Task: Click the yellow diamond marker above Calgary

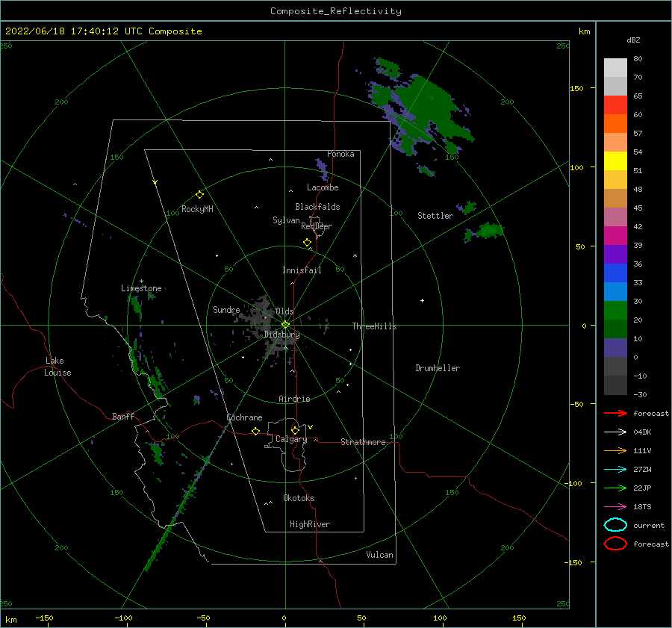Action: click(295, 430)
